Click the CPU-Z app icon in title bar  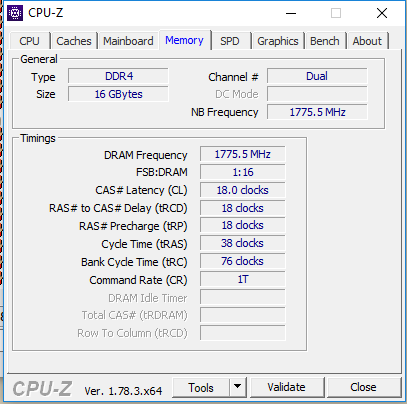pyautogui.click(x=15, y=13)
